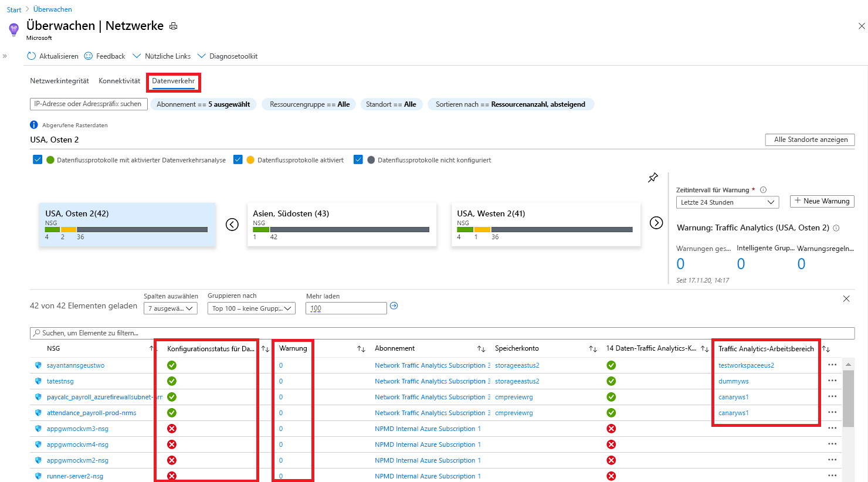Close the details grid panel with X
The image size is (868, 482).
pyautogui.click(x=846, y=298)
